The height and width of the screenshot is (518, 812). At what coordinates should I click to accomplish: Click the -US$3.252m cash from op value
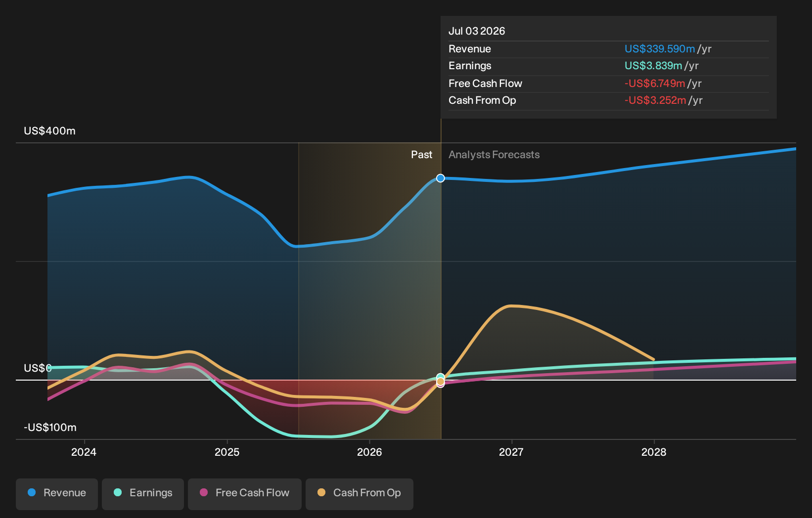pos(655,100)
